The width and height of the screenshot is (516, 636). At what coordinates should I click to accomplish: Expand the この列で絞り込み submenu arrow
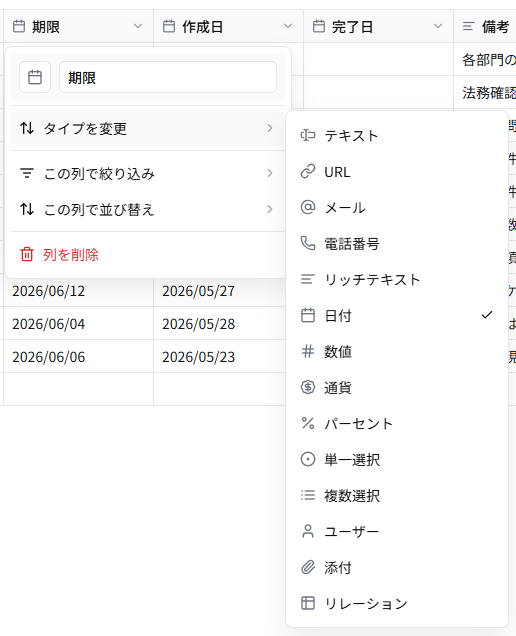click(x=270, y=173)
